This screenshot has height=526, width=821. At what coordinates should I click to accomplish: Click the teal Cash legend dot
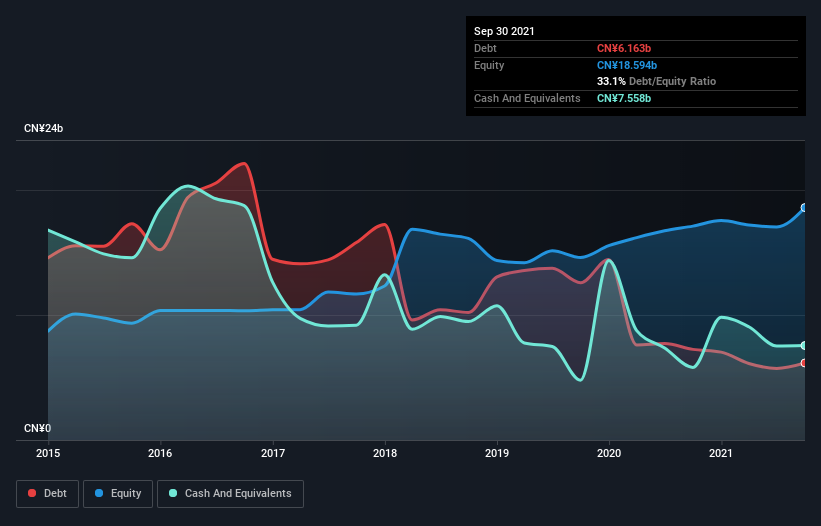coord(173,493)
